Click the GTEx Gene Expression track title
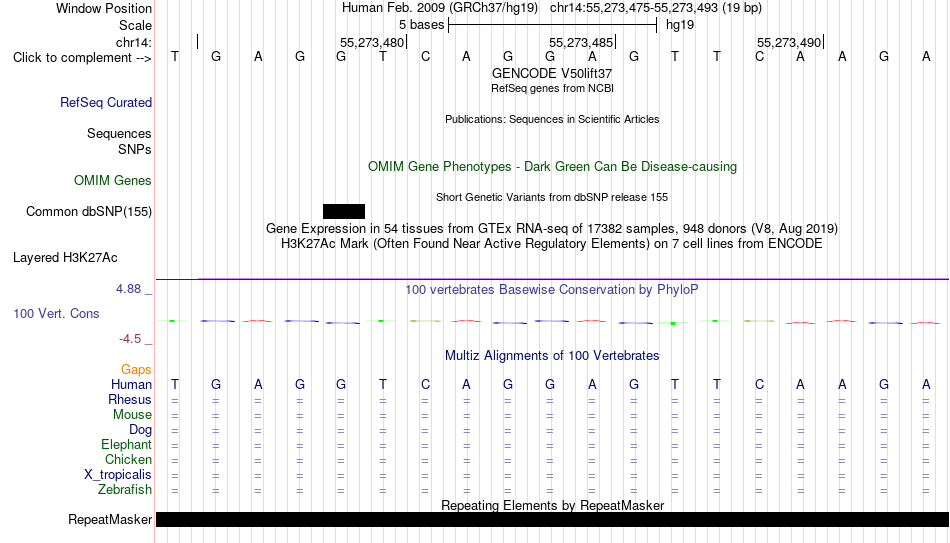The height and width of the screenshot is (543, 950). click(x=552, y=228)
